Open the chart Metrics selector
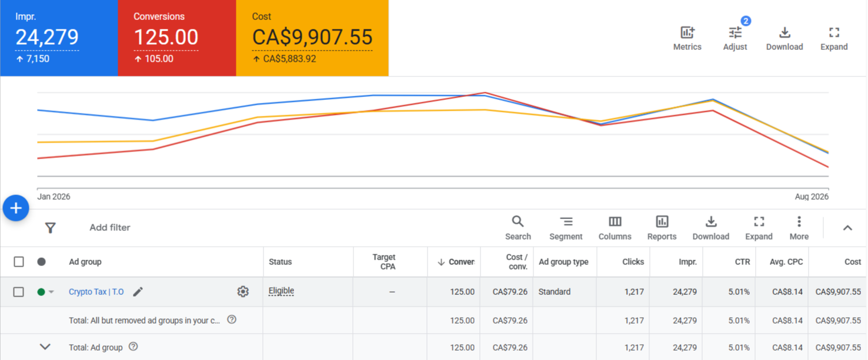Viewport: 868px width, 360px height. (687, 39)
